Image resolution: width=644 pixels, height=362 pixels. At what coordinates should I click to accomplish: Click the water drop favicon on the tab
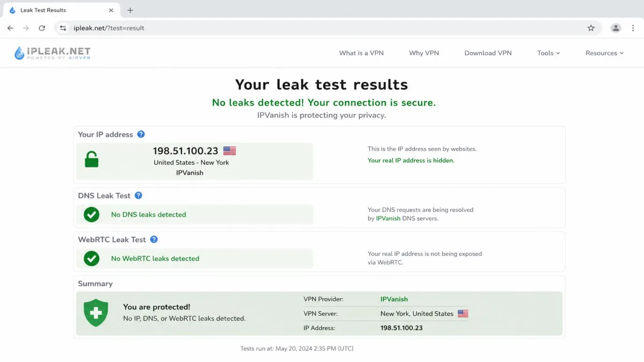13,10
